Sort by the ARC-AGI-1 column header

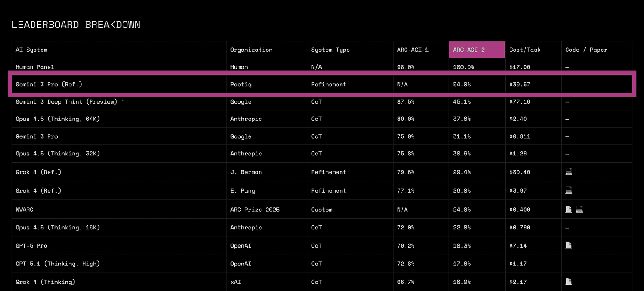412,50
